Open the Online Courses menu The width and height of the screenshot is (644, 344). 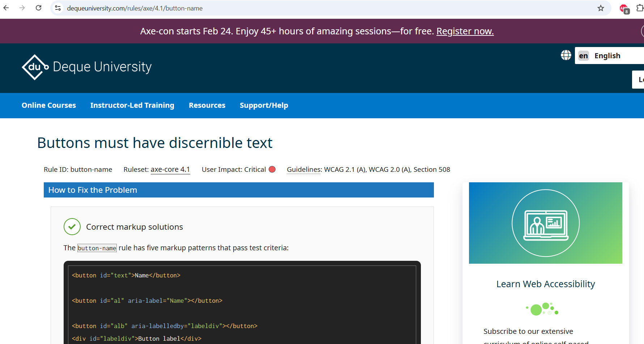[49, 105]
